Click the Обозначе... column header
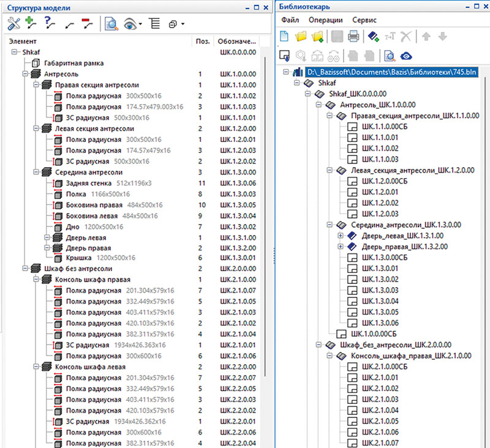The height and width of the screenshot is (448, 490). (x=238, y=42)
